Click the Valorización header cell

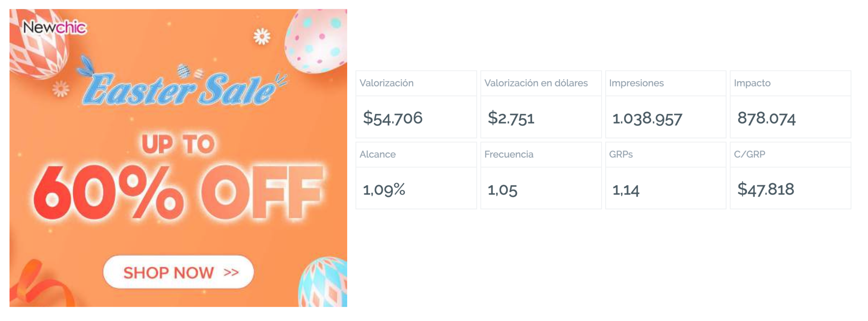[x=416, y=83]
